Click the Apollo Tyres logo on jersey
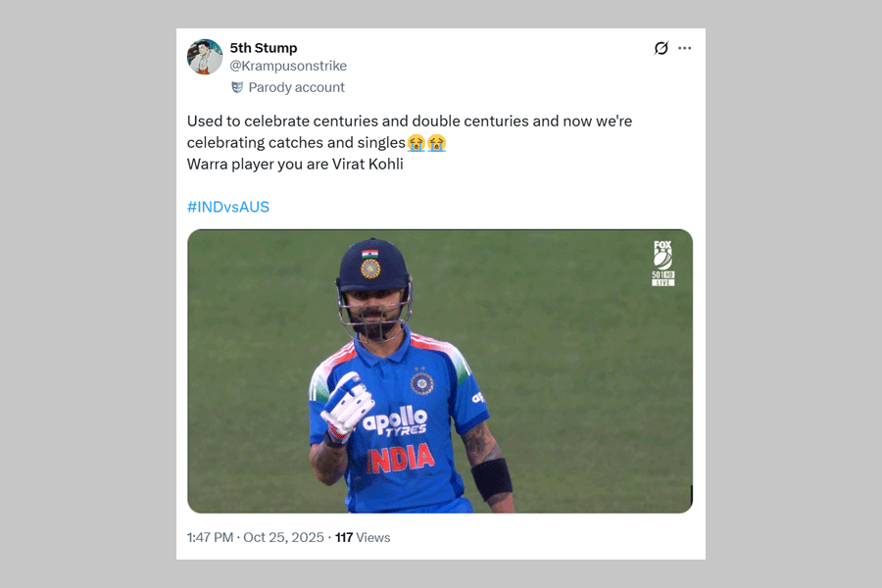 click(x=395, y=421)
